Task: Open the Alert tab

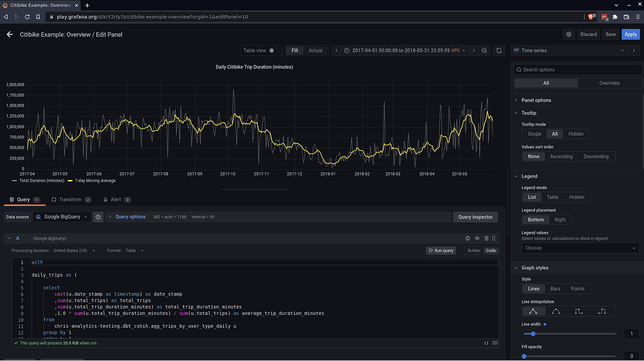Action: pos(116,199)
